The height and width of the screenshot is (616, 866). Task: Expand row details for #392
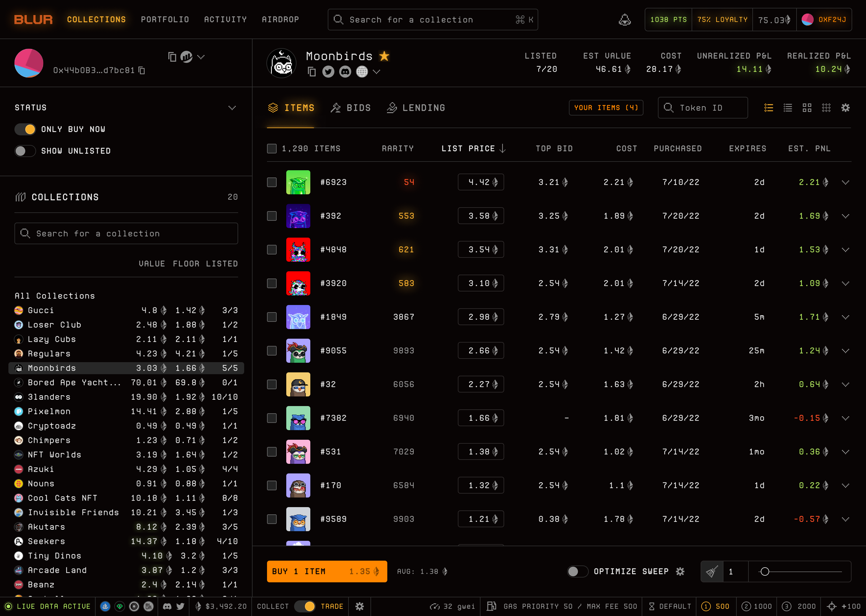(x=846, y=216)
